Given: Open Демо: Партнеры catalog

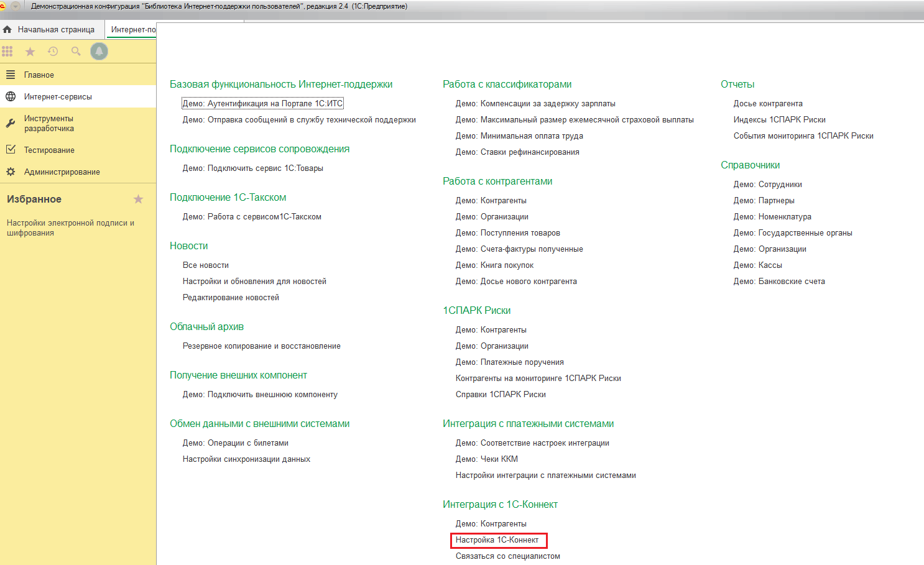Looking at the screenshot, I should coord(764,200).
